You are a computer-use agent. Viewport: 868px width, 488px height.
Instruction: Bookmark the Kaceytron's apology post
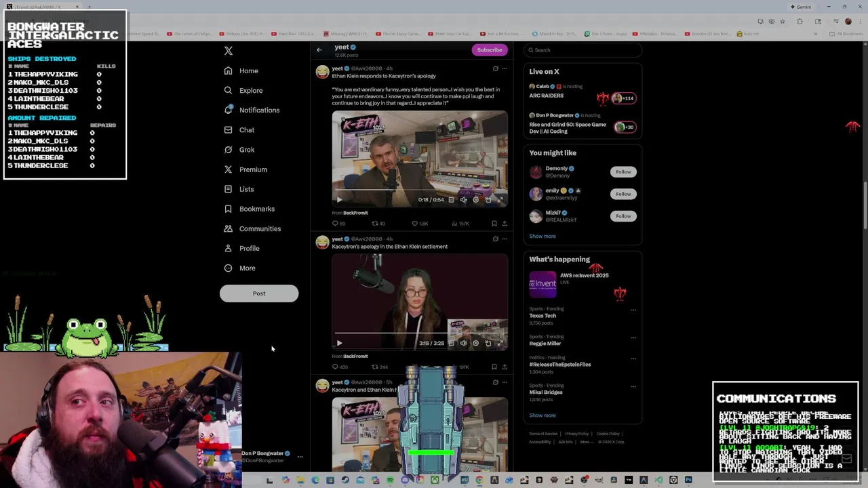(x=494, y=367)
